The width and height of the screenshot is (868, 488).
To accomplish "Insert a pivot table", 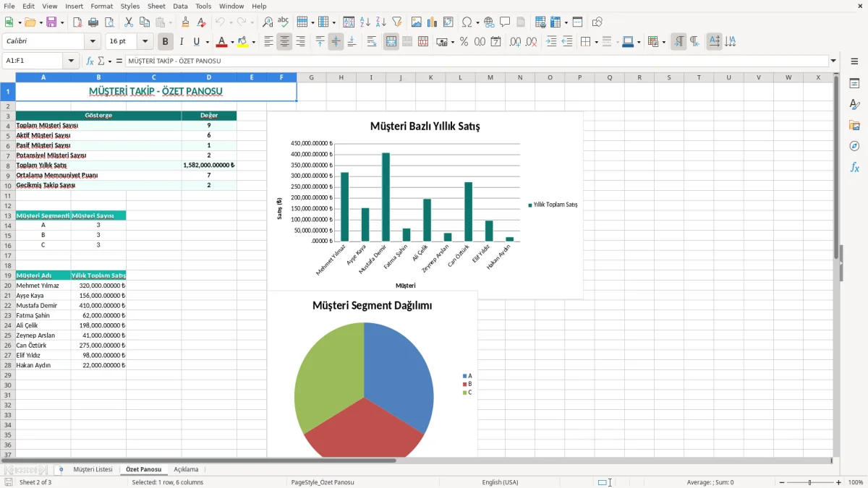I will [448, 22].
